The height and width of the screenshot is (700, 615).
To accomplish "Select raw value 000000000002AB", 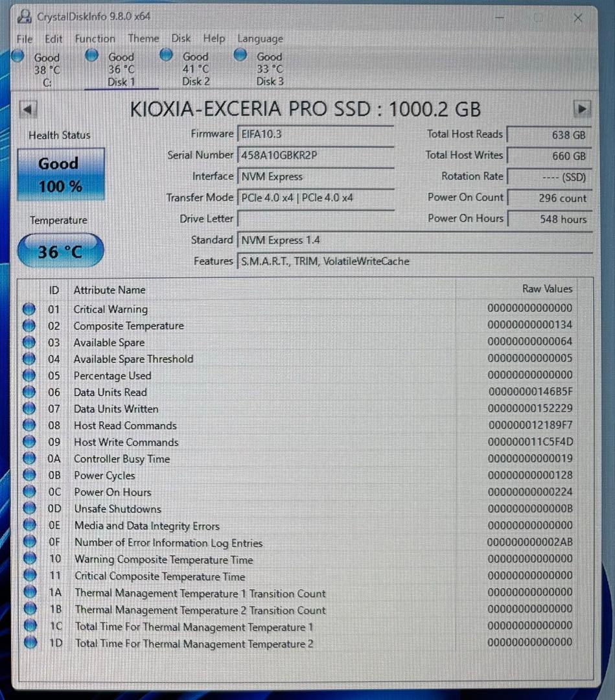I will [x=529, y=542].
